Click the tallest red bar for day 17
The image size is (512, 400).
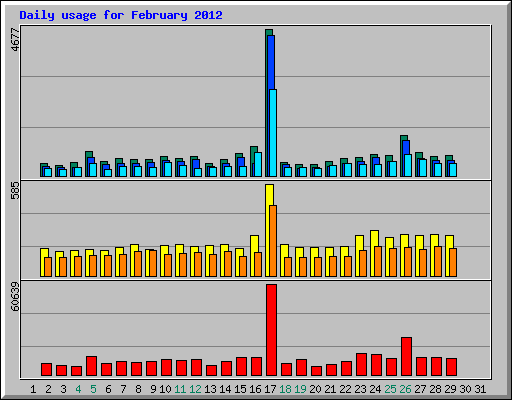pos(271,330)
